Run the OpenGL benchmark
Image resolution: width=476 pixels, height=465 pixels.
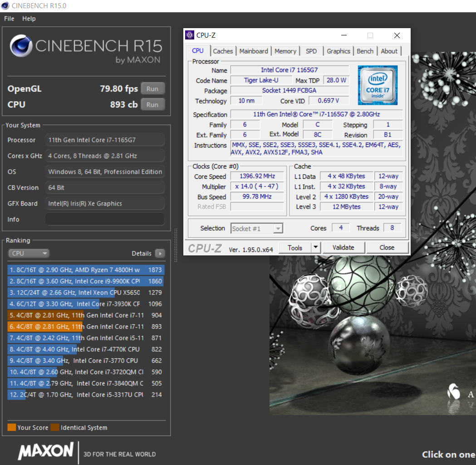click(x=153, y=88)
